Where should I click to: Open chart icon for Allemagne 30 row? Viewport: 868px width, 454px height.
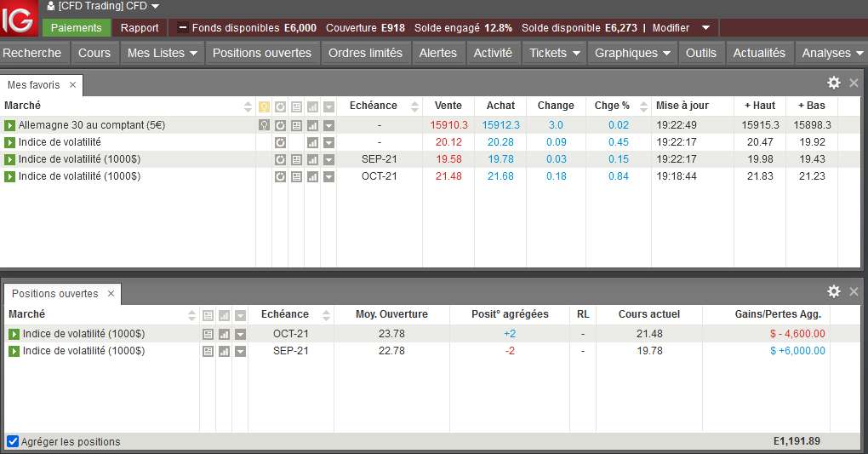click(313, 125)
